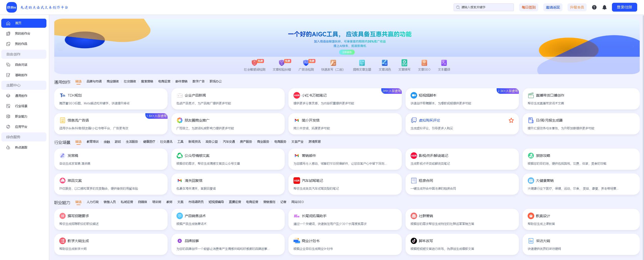Open the 文章润色 icon
The width and height of the screenshot is (644, 260).
click(385, 63)
